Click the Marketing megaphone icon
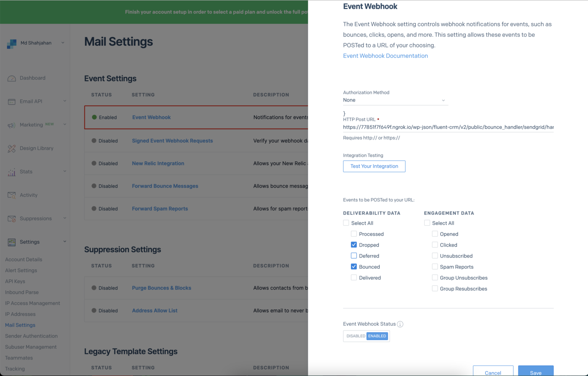The image size is (588, 376). pos(11,125)
